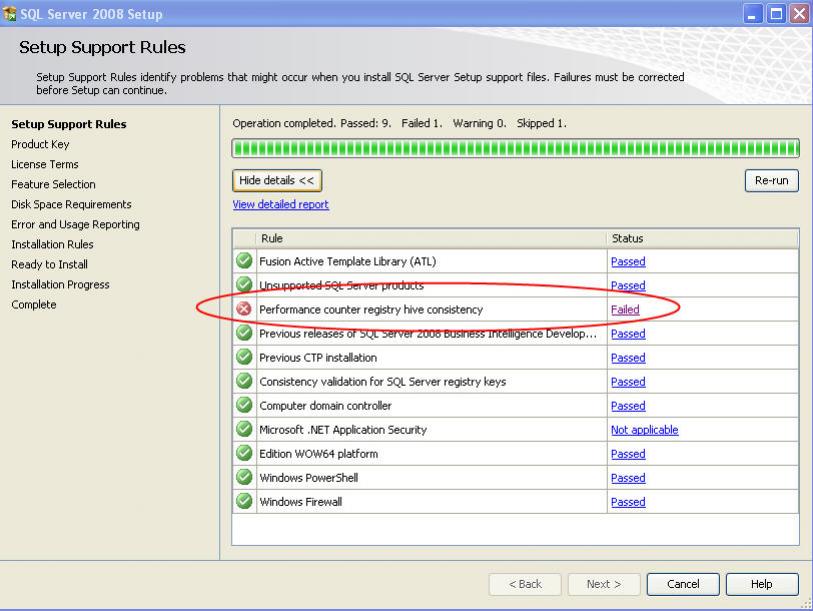Select Setup Support Rules step in sidebar

[69, 124]
